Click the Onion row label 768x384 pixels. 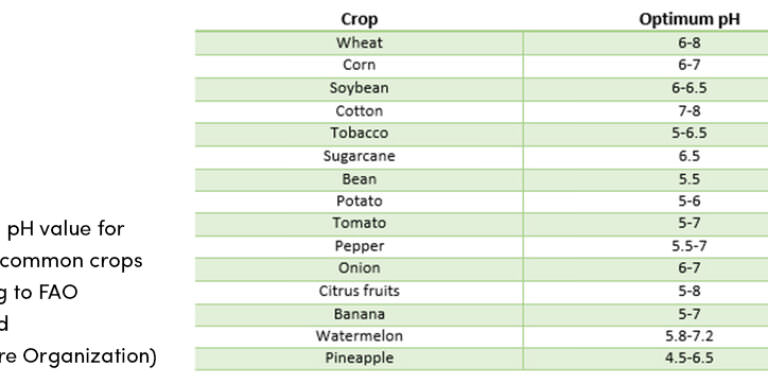pyautogui.click(x=359, y=268)
